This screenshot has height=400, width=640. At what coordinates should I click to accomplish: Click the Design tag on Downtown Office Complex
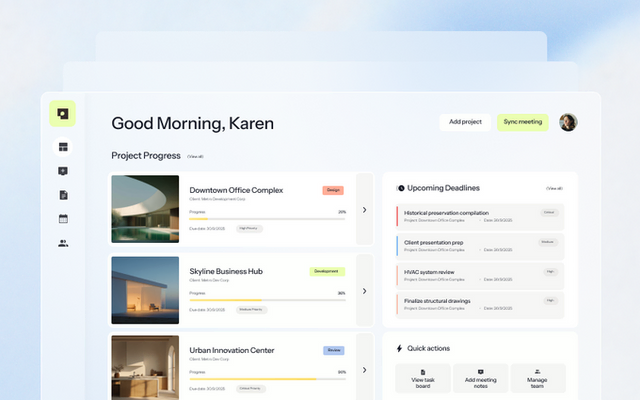(333, 190)
